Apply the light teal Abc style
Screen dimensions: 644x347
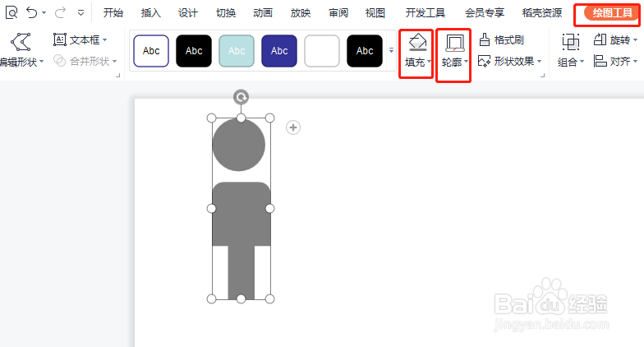coord(237,51)
